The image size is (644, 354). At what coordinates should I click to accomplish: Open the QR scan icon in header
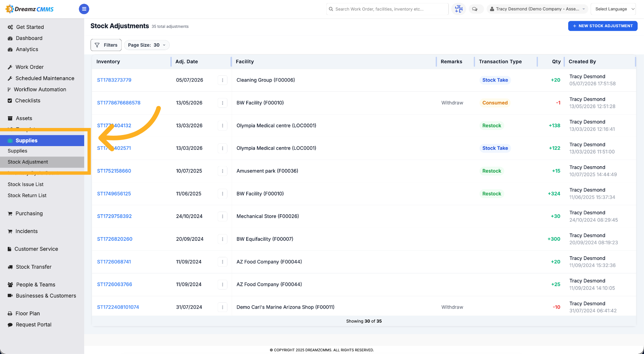pos(459,9)
